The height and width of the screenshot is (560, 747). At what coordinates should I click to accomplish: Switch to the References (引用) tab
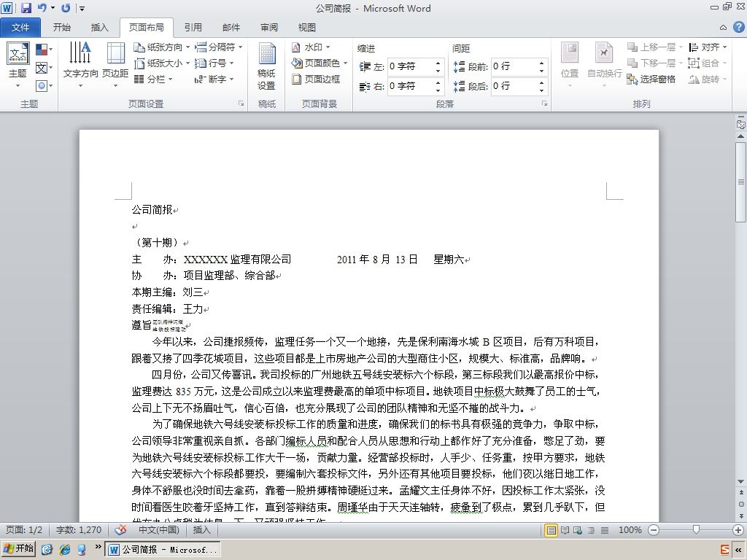pyautogui.click(x=193, y=28)
